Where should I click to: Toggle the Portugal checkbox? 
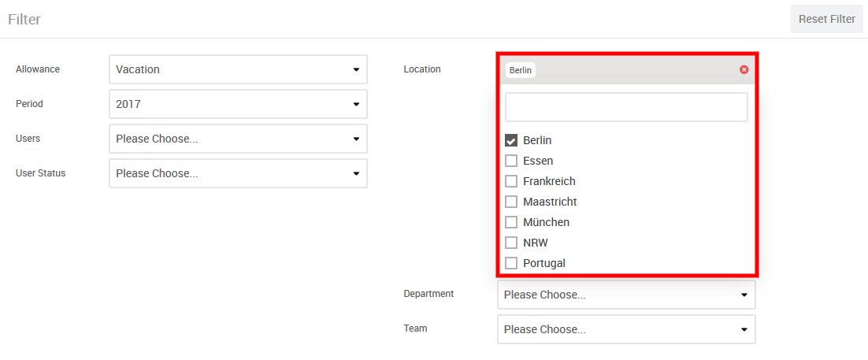click(511, 263)
